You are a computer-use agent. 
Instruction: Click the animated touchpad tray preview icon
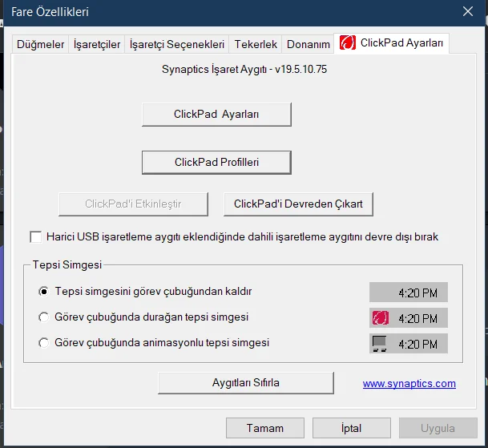[x=380, y=344]
